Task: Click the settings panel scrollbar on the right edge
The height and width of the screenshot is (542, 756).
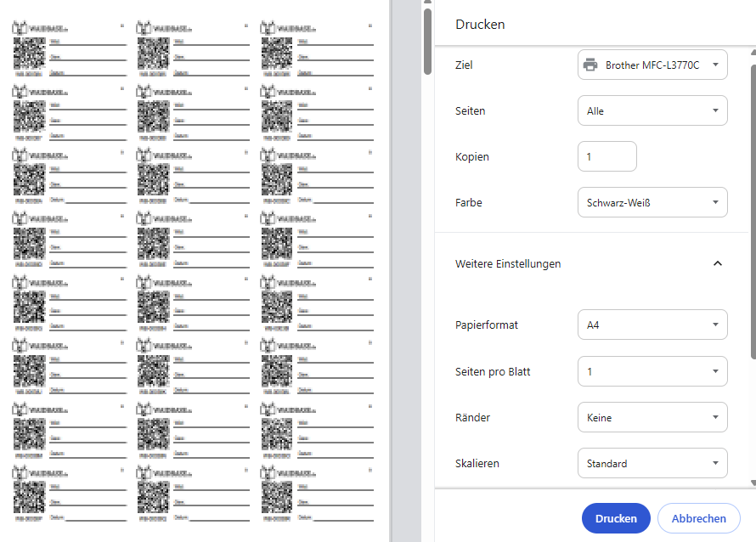Action: (x=753, y=204)
